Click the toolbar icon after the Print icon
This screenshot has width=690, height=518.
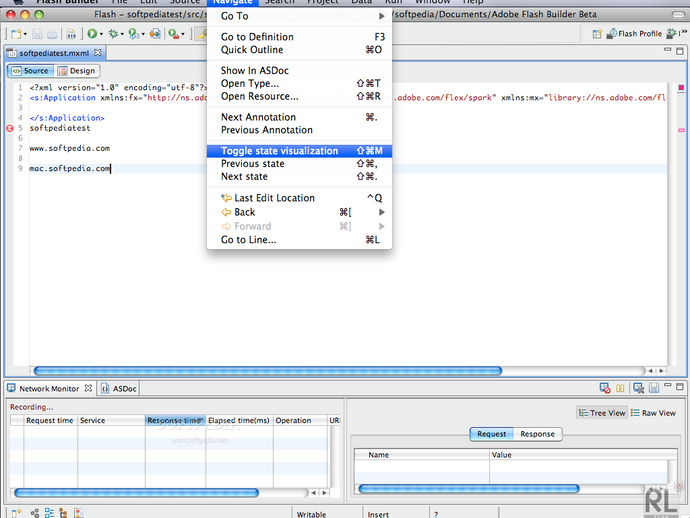click(71, 34)
